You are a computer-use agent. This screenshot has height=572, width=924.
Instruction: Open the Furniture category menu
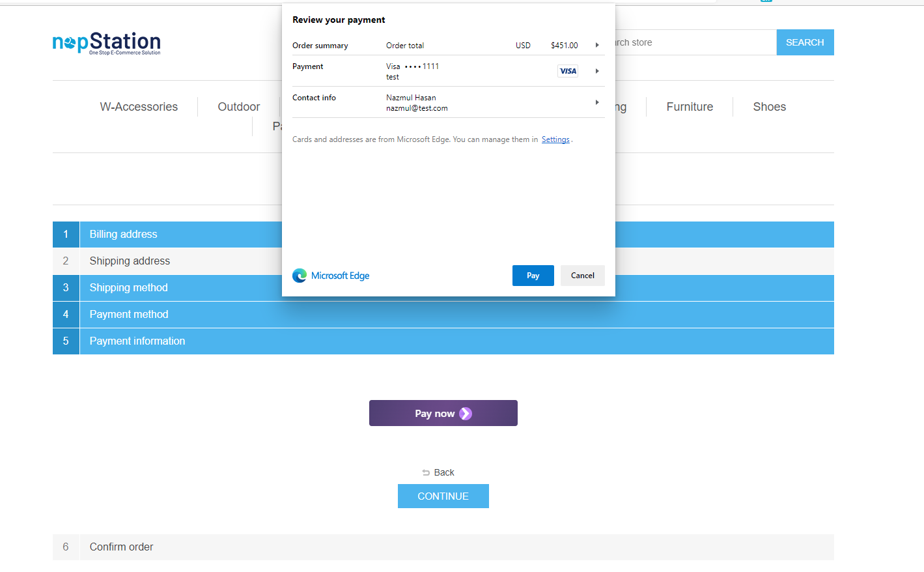(x=690, y=107)
